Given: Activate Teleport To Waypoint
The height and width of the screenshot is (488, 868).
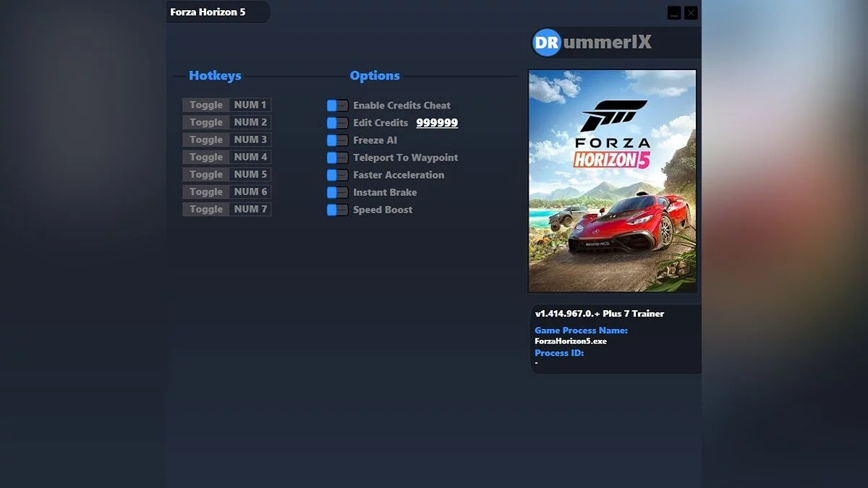Looking at the screenshot, I should pos(337,157).
